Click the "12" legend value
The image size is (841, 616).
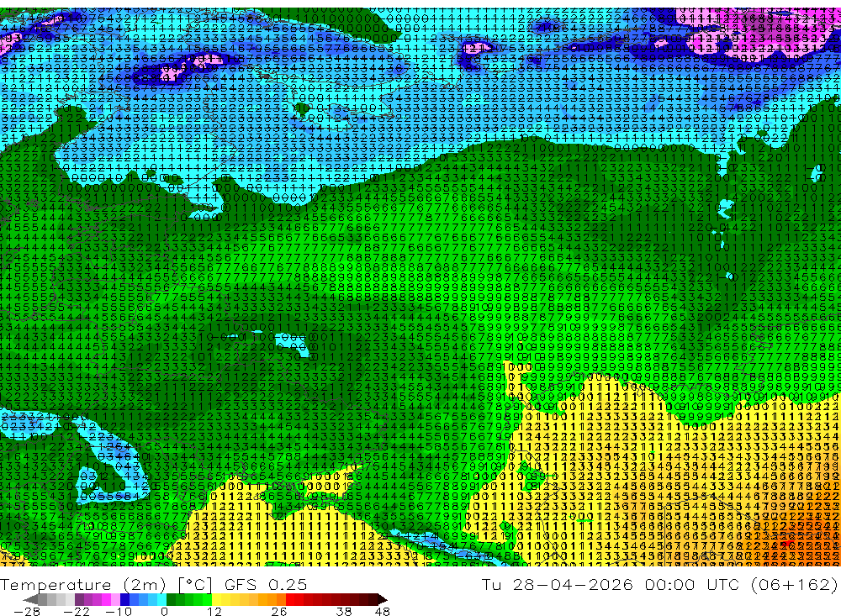point(214,612)
